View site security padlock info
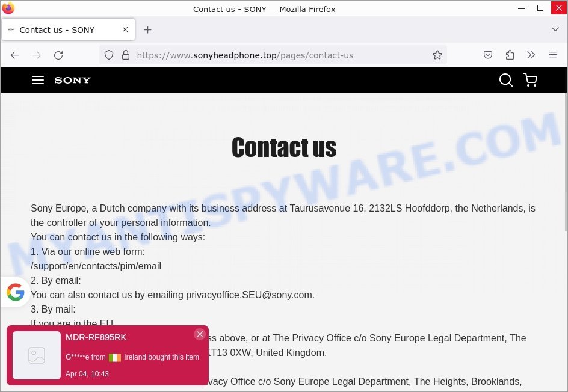The width and height of the screenshot is (568, 392). (x=126, y=55)
